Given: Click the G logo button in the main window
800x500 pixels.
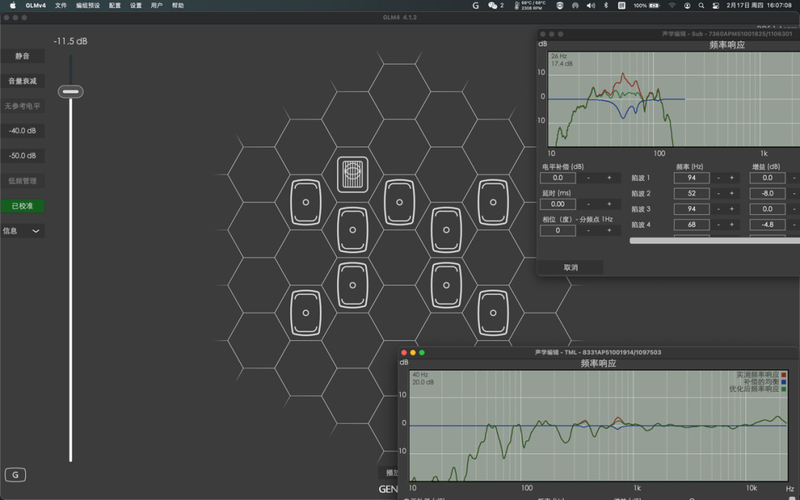Looking at the screenshot, I should pyautogui.click(x=15, y=475).
